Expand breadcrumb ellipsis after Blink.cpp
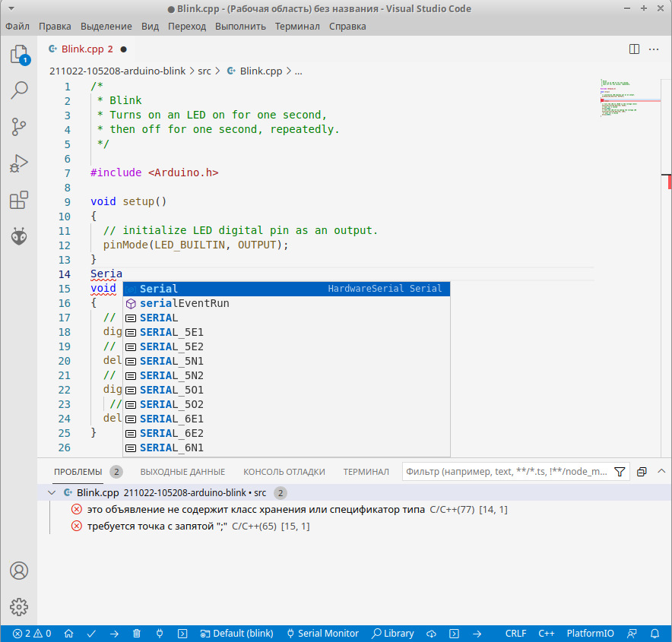This screenshot has width=672, height=642. coord(298,71)
